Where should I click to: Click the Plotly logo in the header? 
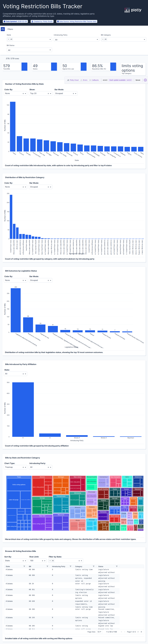coord(133,10)
